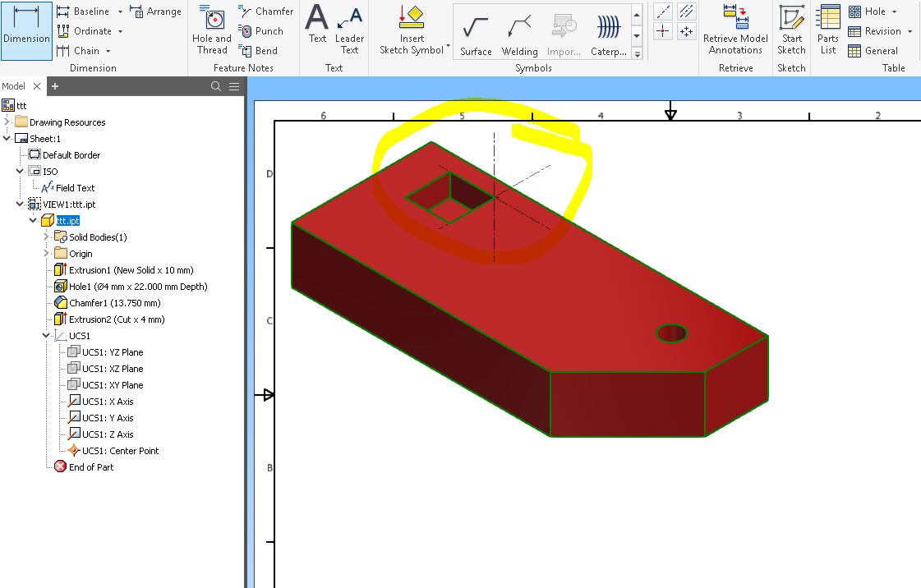This screenshot has height=588, width=921.
Task: Collapse the ttt.ipt part node
Action: click(33, 221)
